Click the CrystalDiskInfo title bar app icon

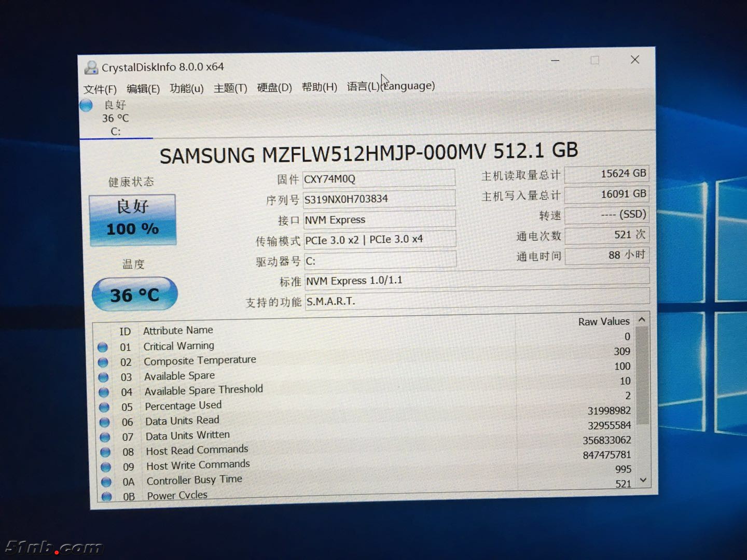click(91, 67)
